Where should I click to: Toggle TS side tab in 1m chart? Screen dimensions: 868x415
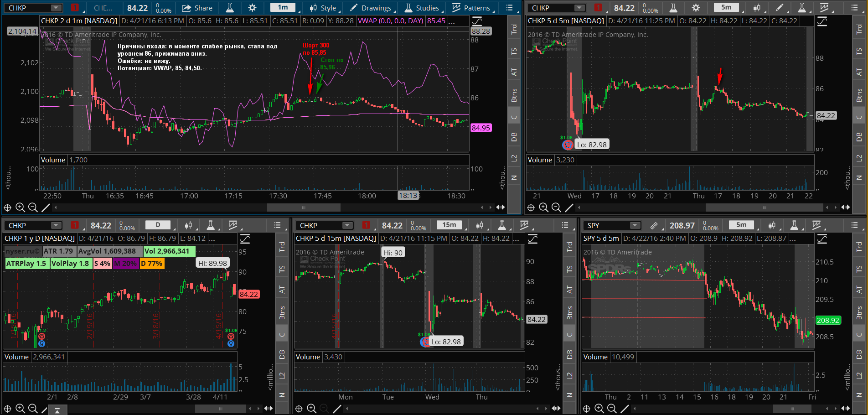(x=514, y=51)
